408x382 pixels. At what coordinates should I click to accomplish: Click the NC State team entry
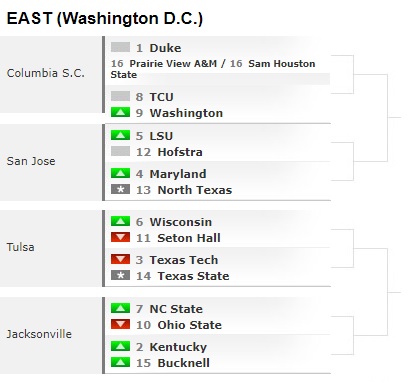[176, 309]
